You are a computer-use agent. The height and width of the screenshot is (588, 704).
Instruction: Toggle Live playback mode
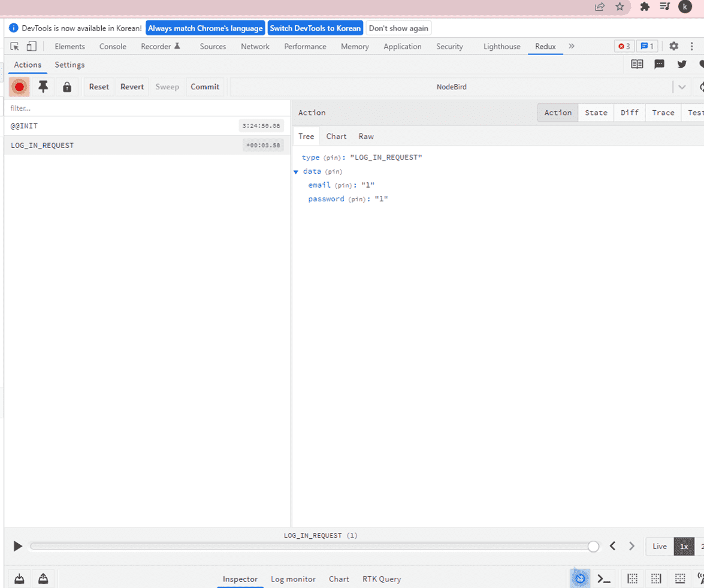click(x=660, y=546)
